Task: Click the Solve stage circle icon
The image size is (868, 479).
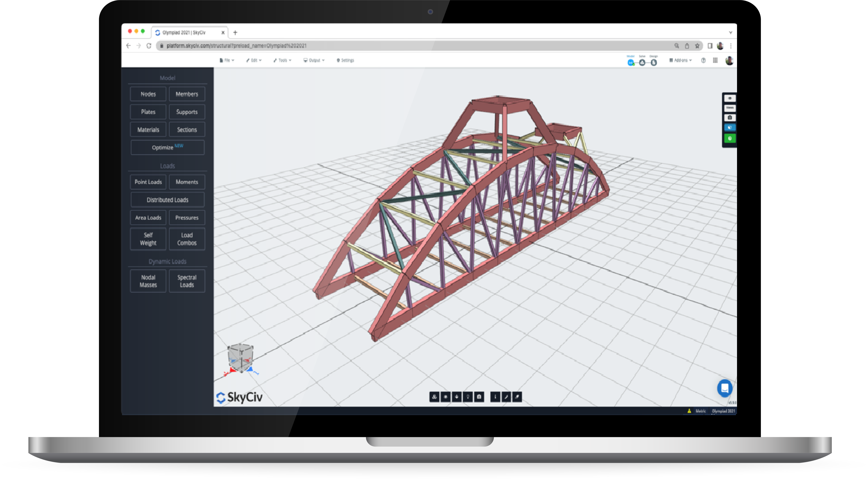Action: click(x=642, y=62)
